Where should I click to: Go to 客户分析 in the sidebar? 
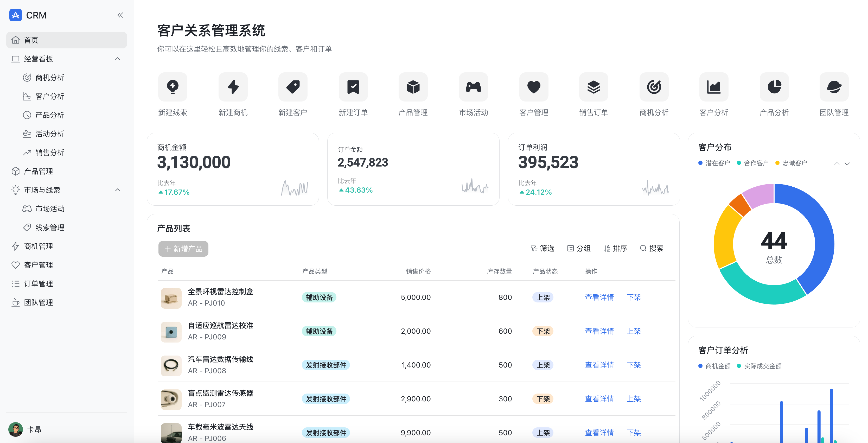coord(50,96)
